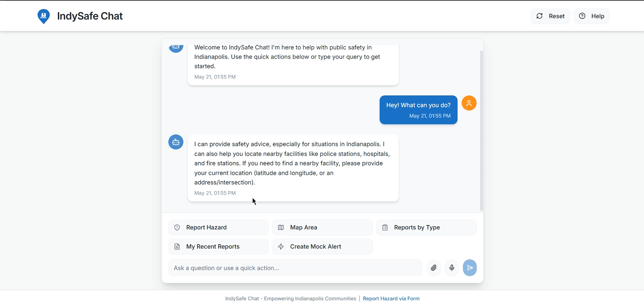The width and height of the screenshot is (644, 305).
Task: Click the Reset chat button
Action: [550, 16]
